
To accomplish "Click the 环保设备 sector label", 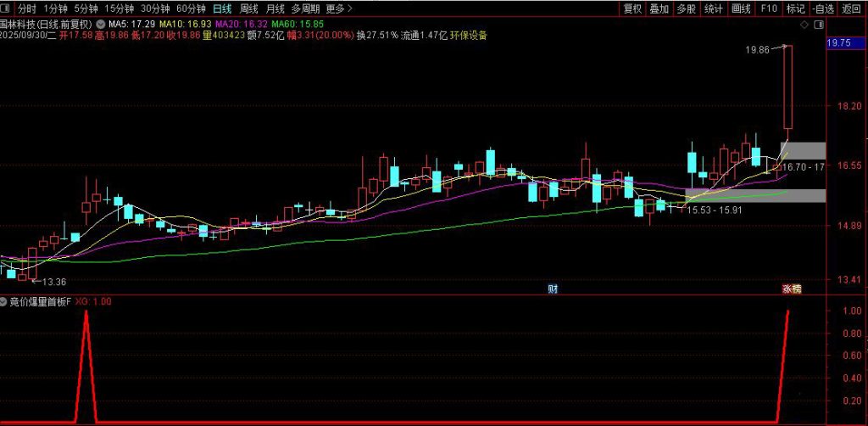I will click(x=468, y=36).
